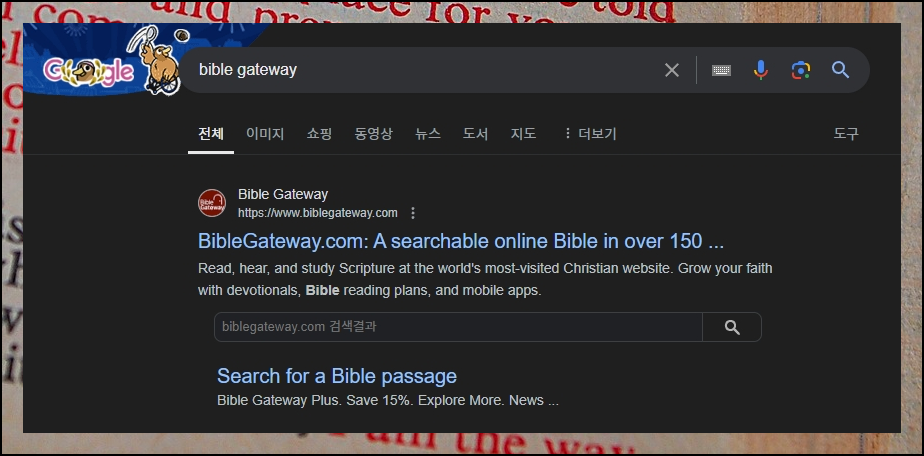Clear the search box with X icon

pos(672,70)
